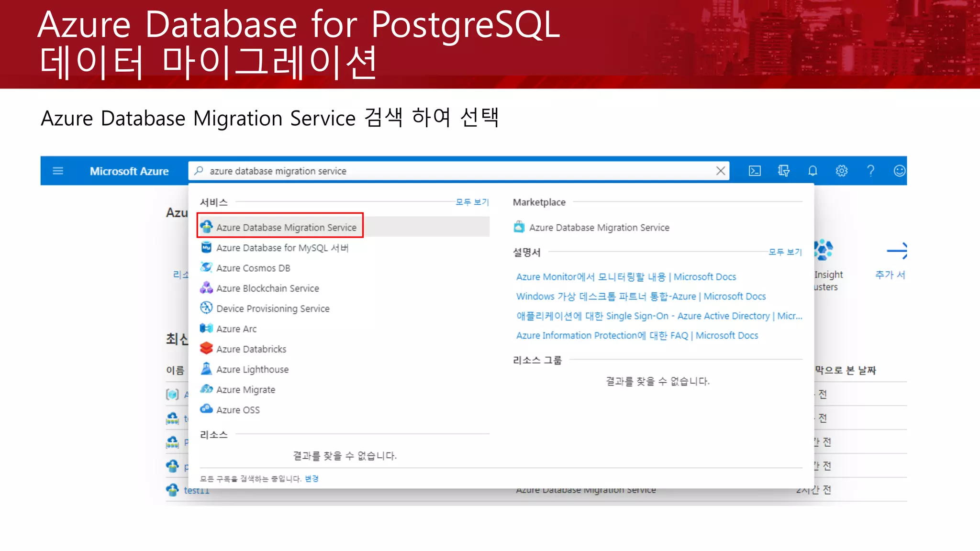Image resolution: width=980 pixels, height=551 pixels.
Task: Select Azure Database for MySQL 서버
Action: [282, 248]
